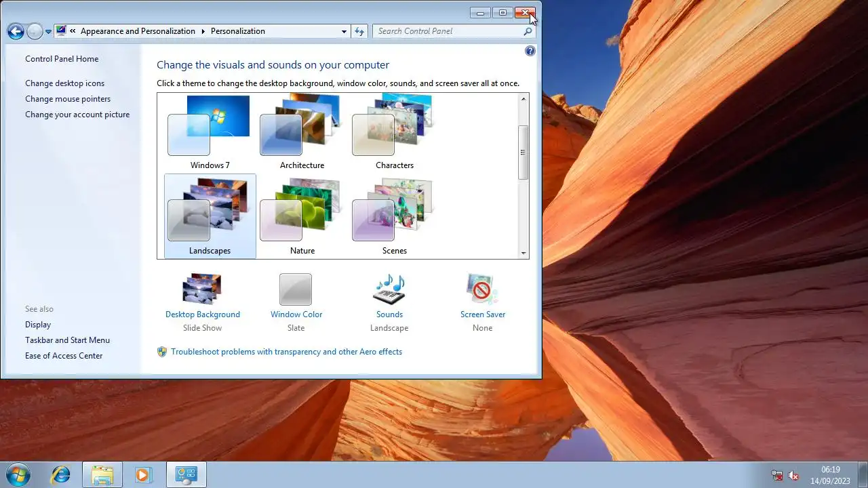The width and height of the screenshot is (868, 488).
Task: Go to Control Panel Home
Action: pyautogui.click(x=62, y=59)
